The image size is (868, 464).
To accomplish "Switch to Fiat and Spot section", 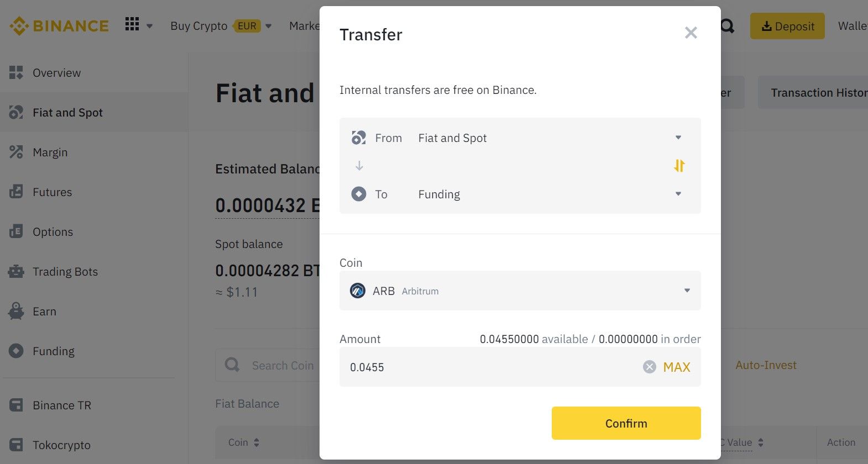I will (x=67, y=112).
